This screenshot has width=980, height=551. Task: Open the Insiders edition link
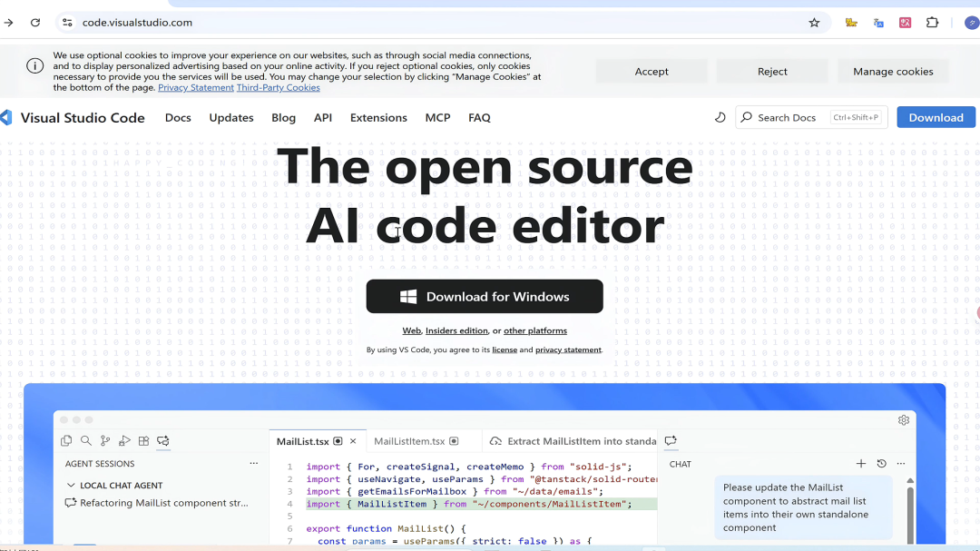456,330
